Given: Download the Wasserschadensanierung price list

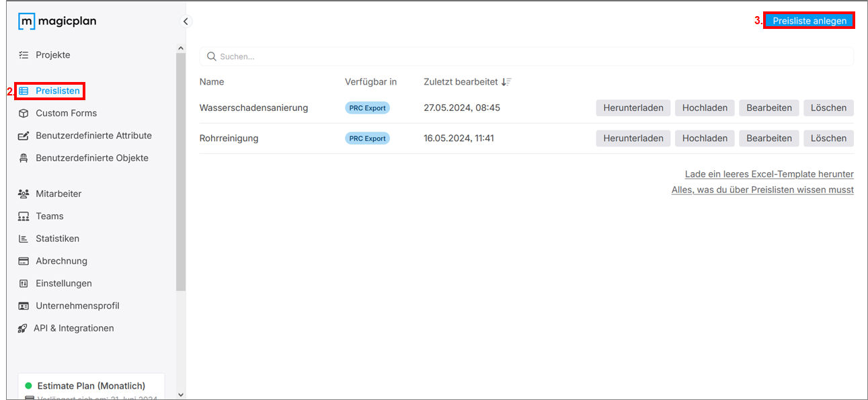Looking at the screenshot, I should tap(633, 108).
